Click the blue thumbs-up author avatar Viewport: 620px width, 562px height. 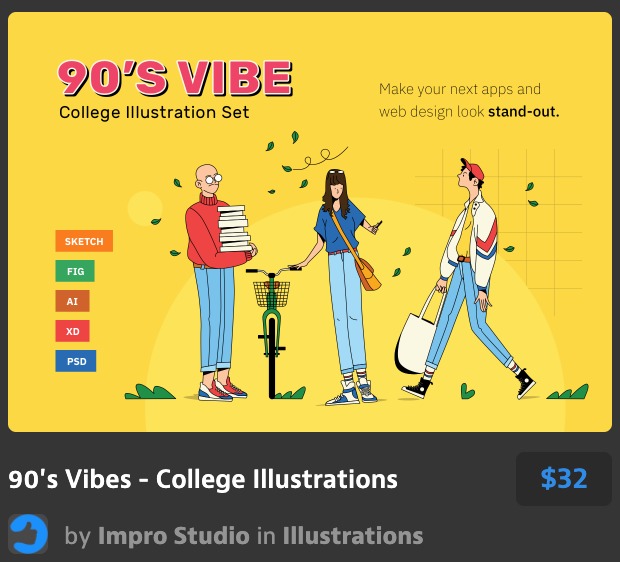(28, 534)
